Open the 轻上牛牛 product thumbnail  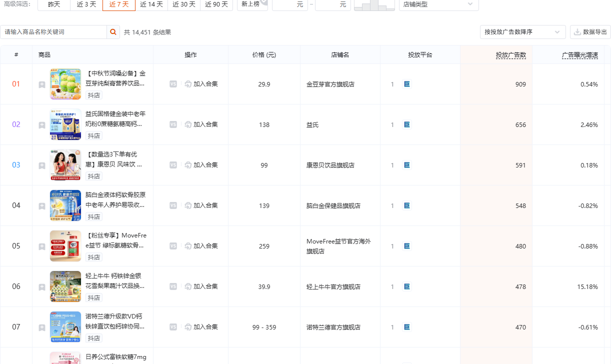click(x=65, y=286)
